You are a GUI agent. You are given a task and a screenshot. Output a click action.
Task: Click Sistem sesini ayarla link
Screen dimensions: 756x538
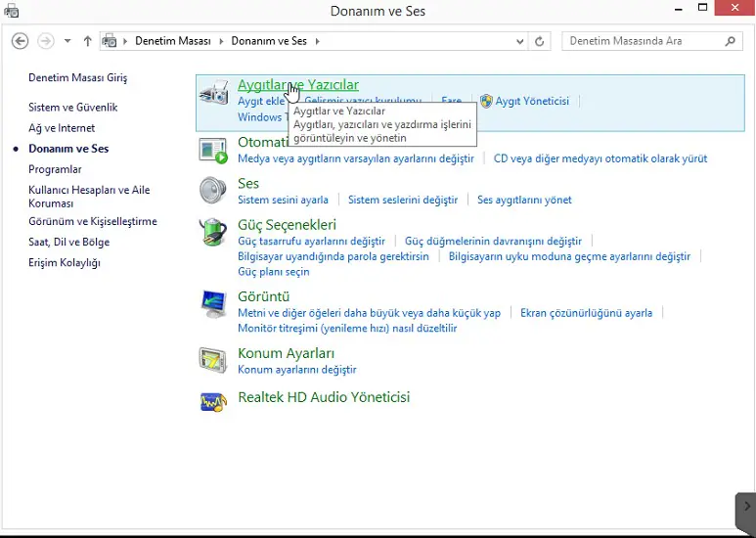283,200
